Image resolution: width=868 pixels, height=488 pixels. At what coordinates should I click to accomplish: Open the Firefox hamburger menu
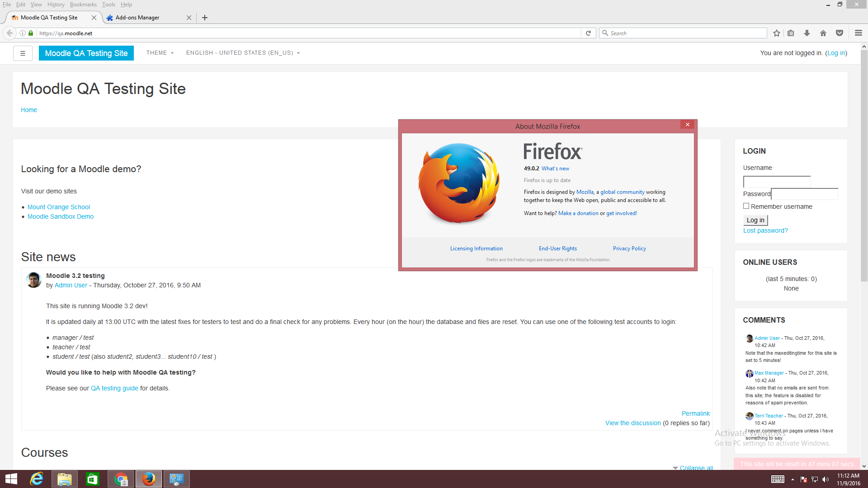859,33
